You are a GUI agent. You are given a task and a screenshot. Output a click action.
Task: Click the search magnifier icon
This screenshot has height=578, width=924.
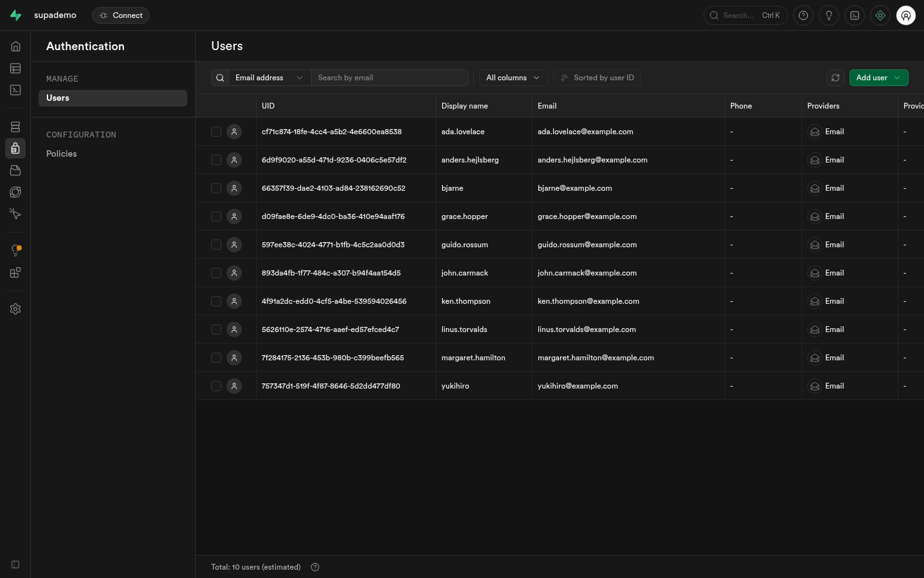point(220,78)
